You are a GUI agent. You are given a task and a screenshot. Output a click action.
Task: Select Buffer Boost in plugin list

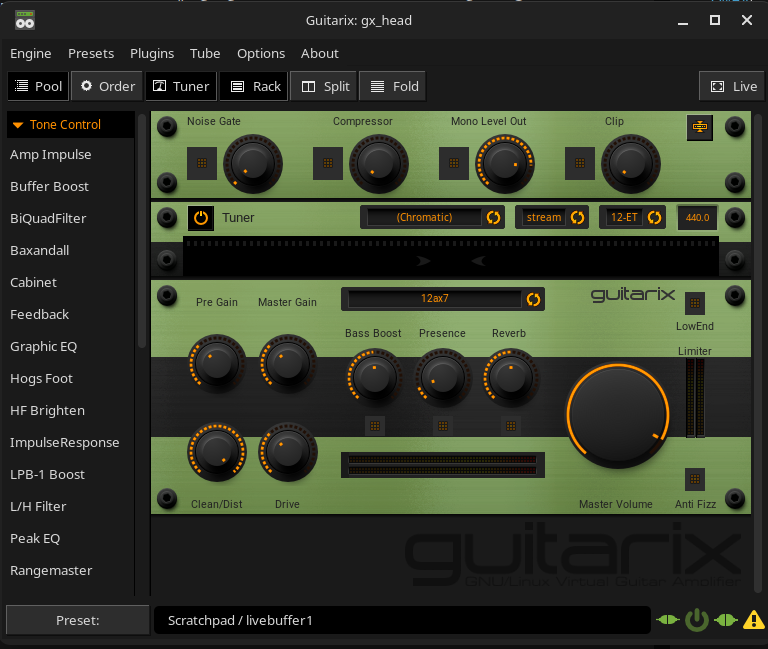[x=71, y=187]
